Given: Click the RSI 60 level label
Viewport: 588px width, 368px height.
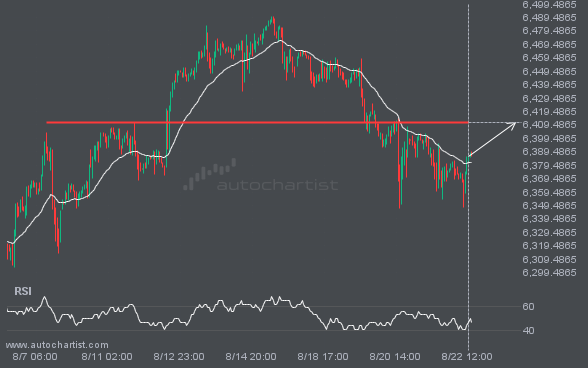Looking at the screenshot, I should (528, 307).
